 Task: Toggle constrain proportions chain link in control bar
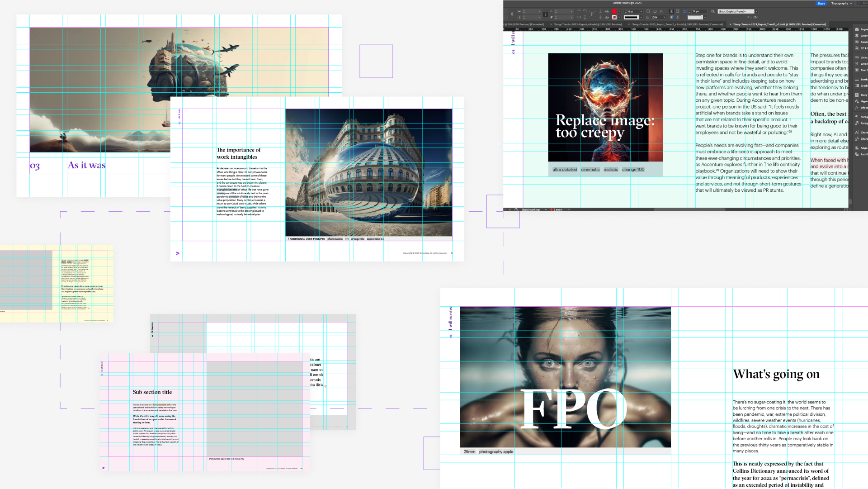pyautogui.click(x=545, y=14)
